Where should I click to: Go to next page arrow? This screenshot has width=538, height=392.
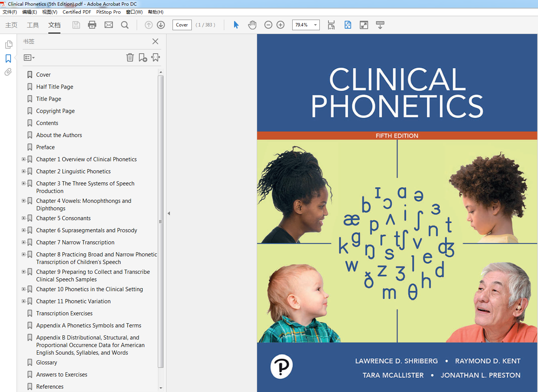click(161, 25)
